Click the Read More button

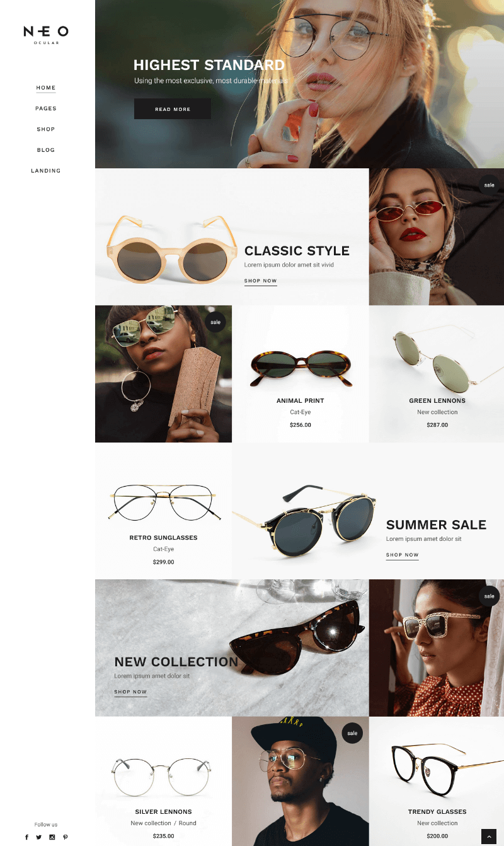[x=173, y=109]
